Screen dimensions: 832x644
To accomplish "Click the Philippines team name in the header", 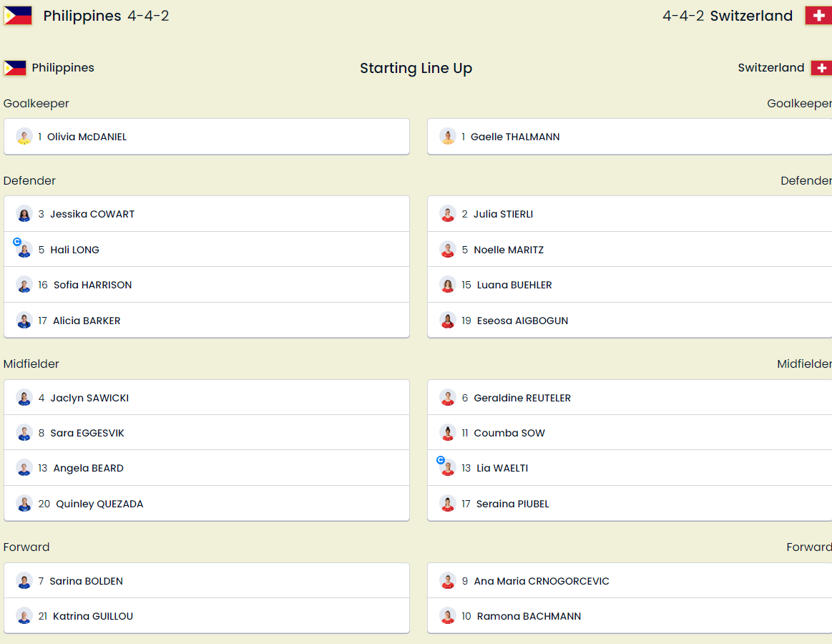I will point(82,16).
